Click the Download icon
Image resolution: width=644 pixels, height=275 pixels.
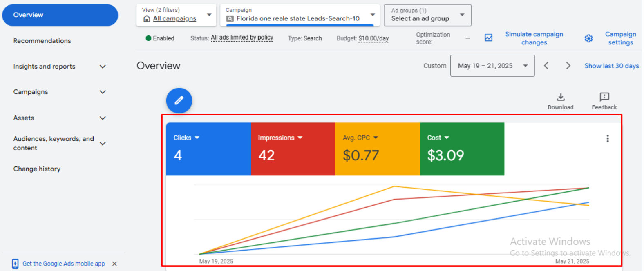tap(561, 97)
